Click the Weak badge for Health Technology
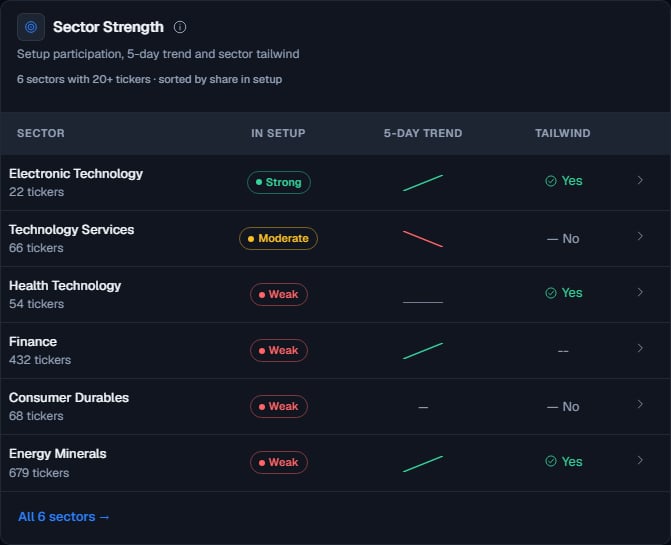Screen dimensions: 671x545 coord(279,294)
